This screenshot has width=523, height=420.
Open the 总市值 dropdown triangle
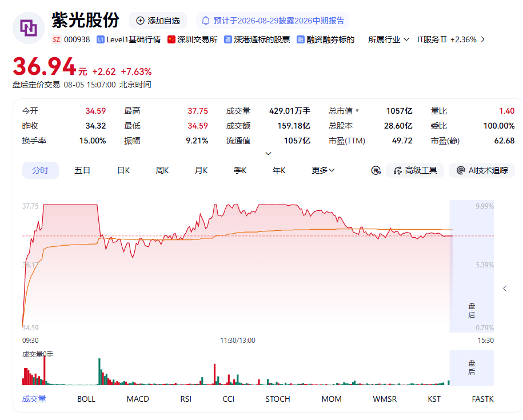357,111
